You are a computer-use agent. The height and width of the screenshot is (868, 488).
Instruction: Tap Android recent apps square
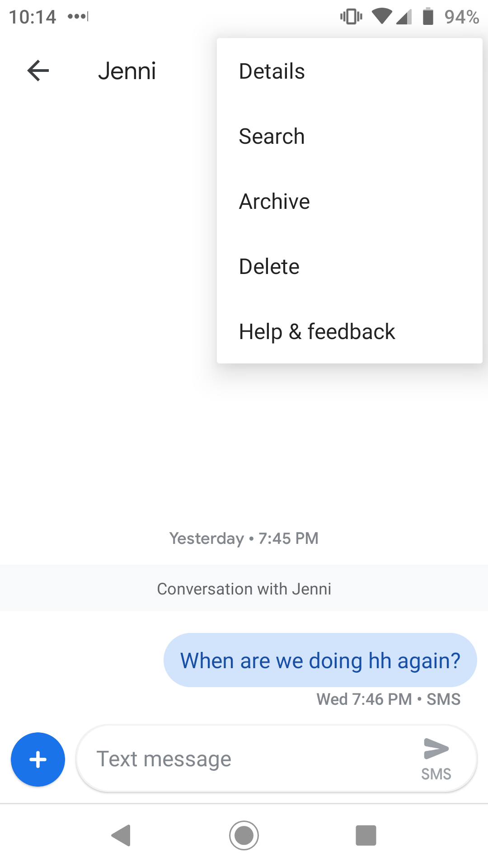[366, 835]
